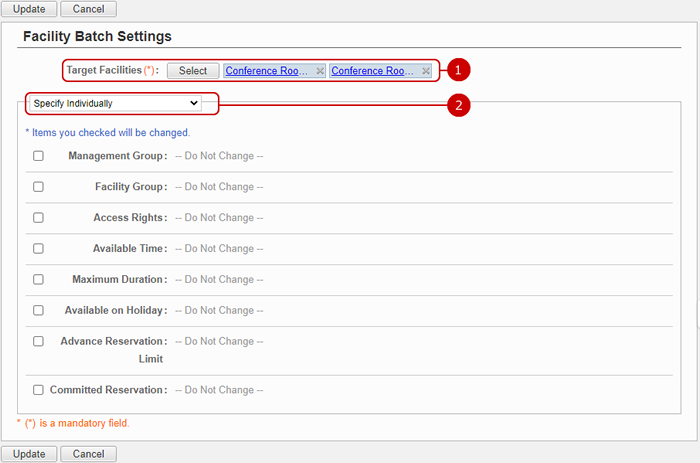Tick the Committed Reservation checkbox

(x=38, y=390)
